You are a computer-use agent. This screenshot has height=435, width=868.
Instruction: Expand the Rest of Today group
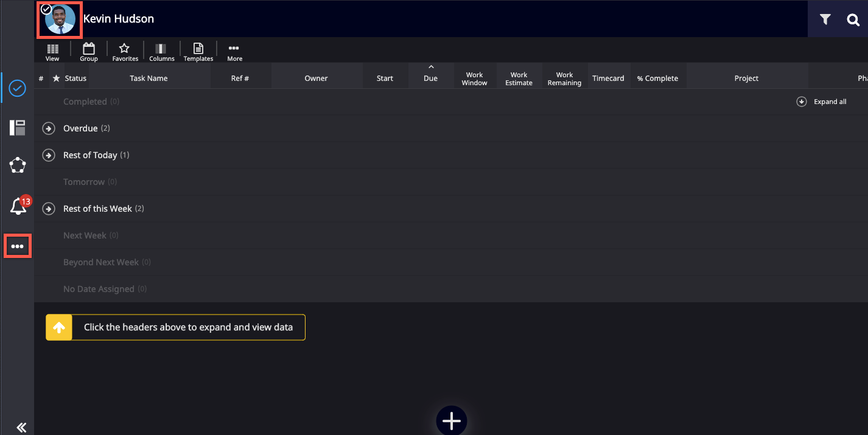(x=49, y=155)
